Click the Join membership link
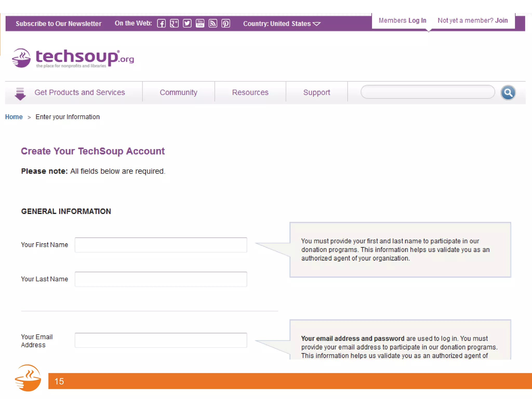This screenshot has width=532, height=399. pyautogui.click(x=501, y=21)
